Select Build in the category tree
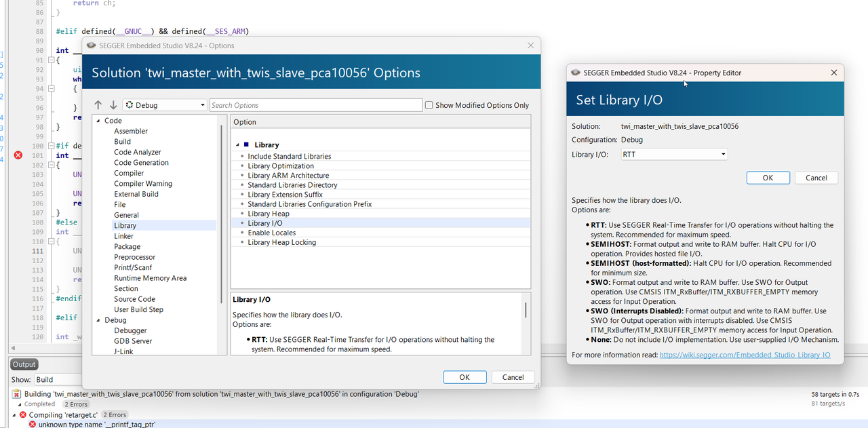868x428 pixels. [122, 142]
